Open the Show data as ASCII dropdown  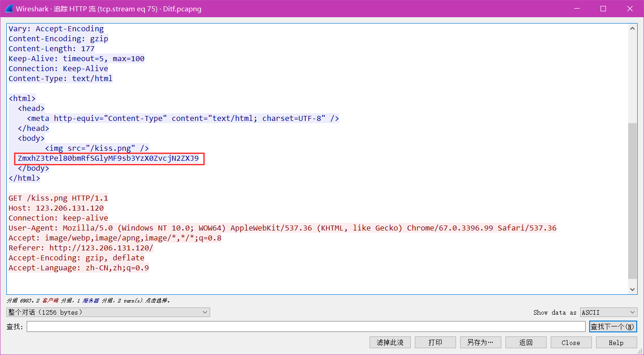pos(609,312)
